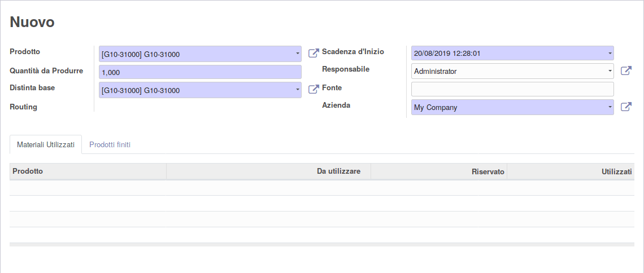644x273 pixels.
Task: Select the Materiali Utilizzati tab
Action: click(46, 145)
